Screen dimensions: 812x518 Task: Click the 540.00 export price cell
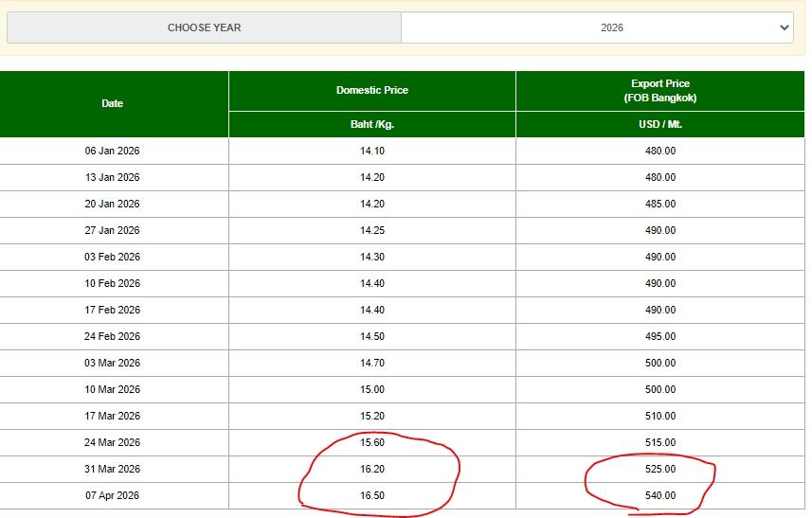tap(659, 495)
